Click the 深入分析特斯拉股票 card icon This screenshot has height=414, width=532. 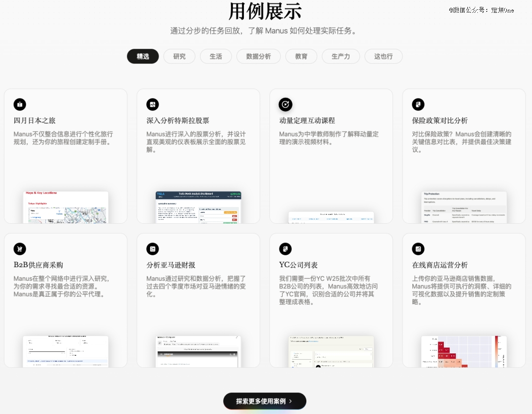[153, 104]
